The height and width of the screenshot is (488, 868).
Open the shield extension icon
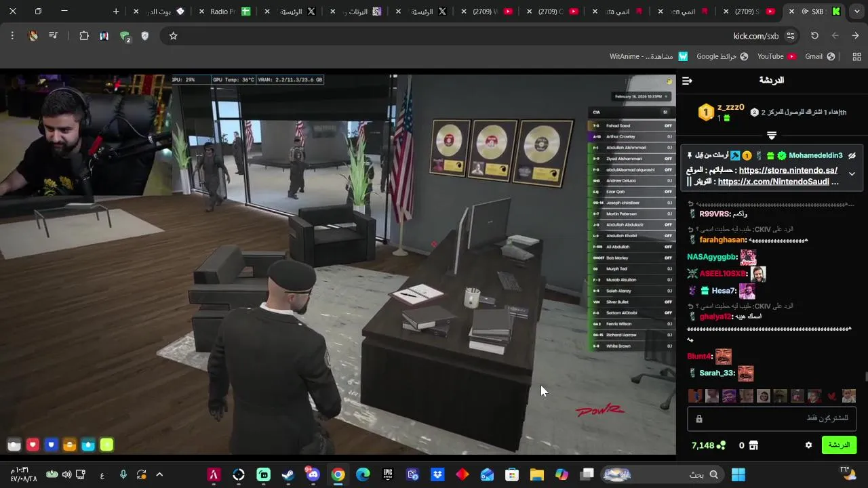point(144,36)
